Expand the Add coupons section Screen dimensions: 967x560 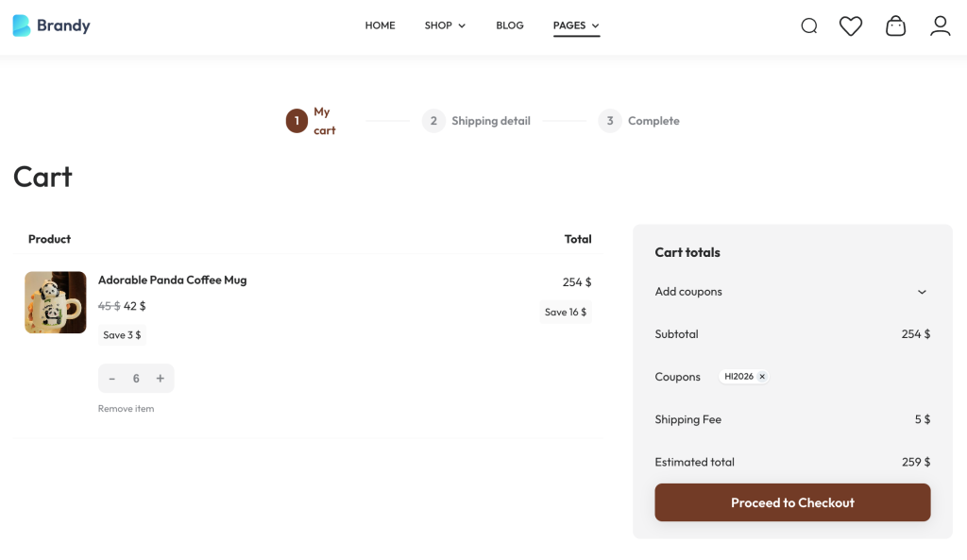[922, 292]
